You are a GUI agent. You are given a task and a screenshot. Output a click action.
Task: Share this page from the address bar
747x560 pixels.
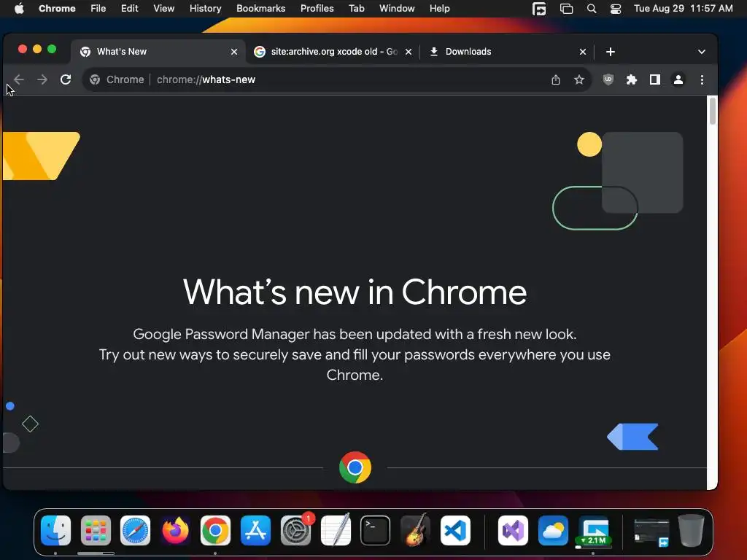[555, 79]
